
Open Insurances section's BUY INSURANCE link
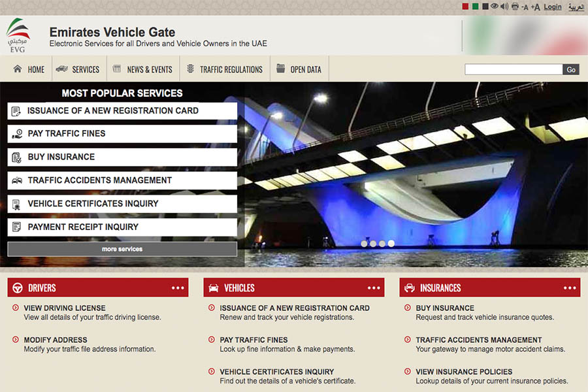(445, 308)
